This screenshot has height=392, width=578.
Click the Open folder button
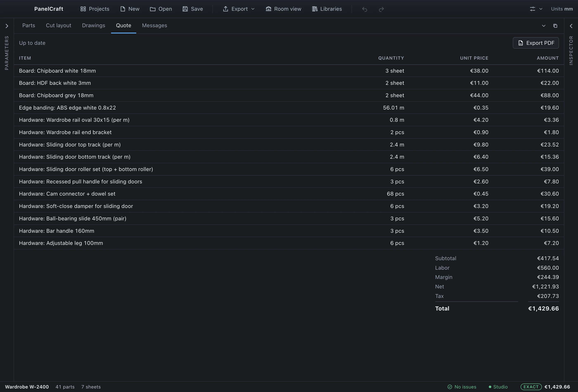point(161,9)
